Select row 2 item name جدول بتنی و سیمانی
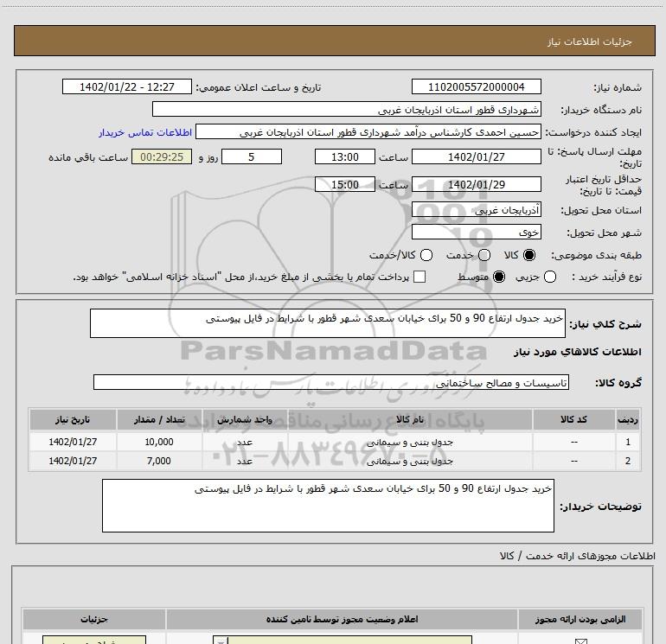Image resolution: width=666 pixels, height=644 pixels. 410,461
